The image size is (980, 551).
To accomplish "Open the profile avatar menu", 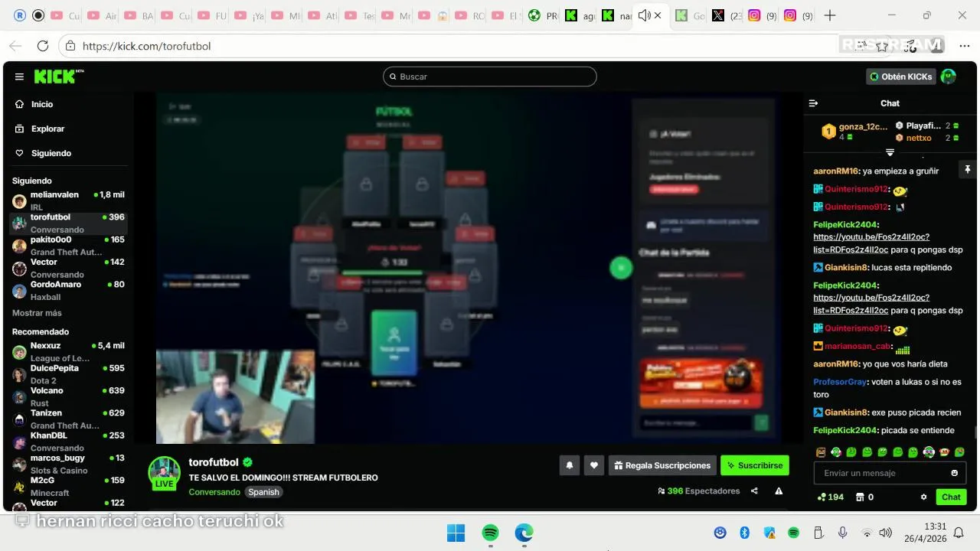I will click(948, 77).
